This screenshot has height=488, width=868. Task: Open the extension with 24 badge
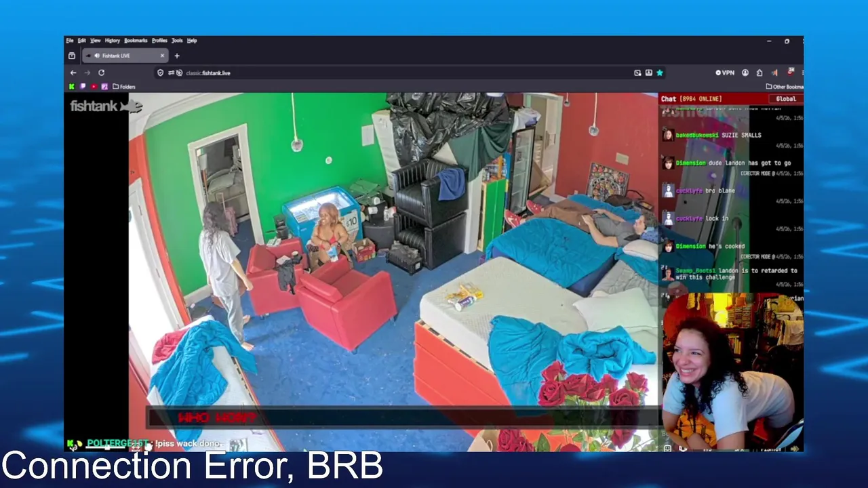[791, 72]
